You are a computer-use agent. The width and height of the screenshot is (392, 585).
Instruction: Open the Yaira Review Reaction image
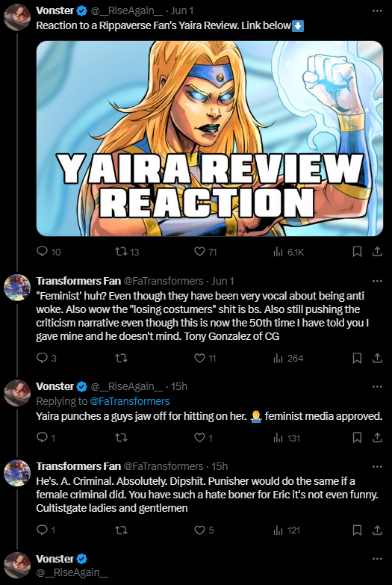[210, 138]
